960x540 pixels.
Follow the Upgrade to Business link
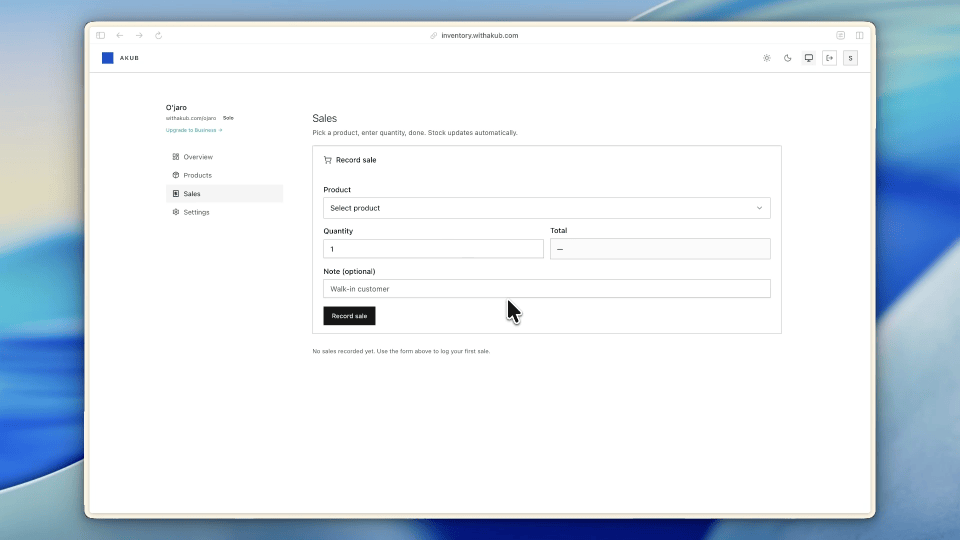coord(193,130)
